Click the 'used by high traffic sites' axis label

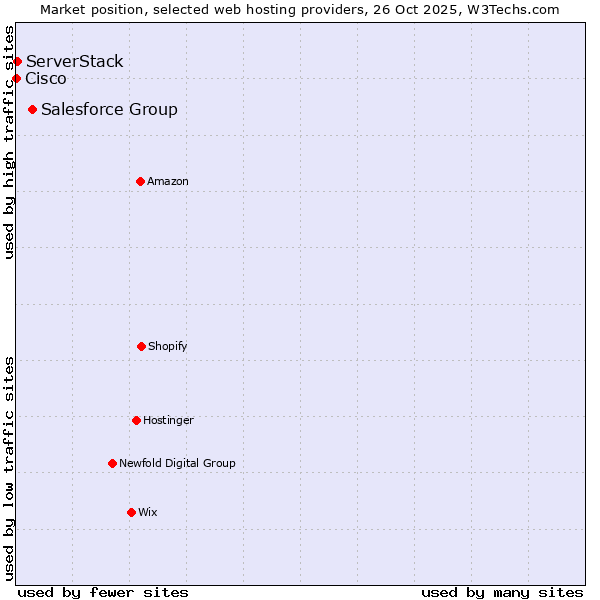(x=9, y=142)
